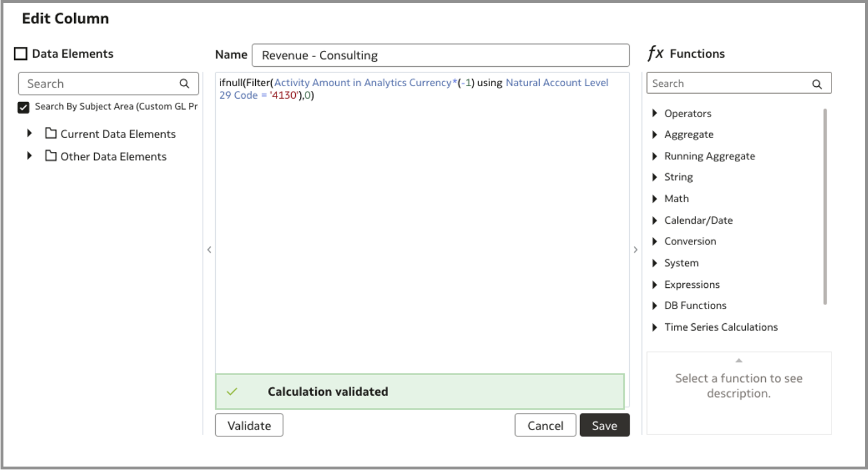Screen dimensions: 868x470
Task: Save the column calculation
Action: coord(604,425)
